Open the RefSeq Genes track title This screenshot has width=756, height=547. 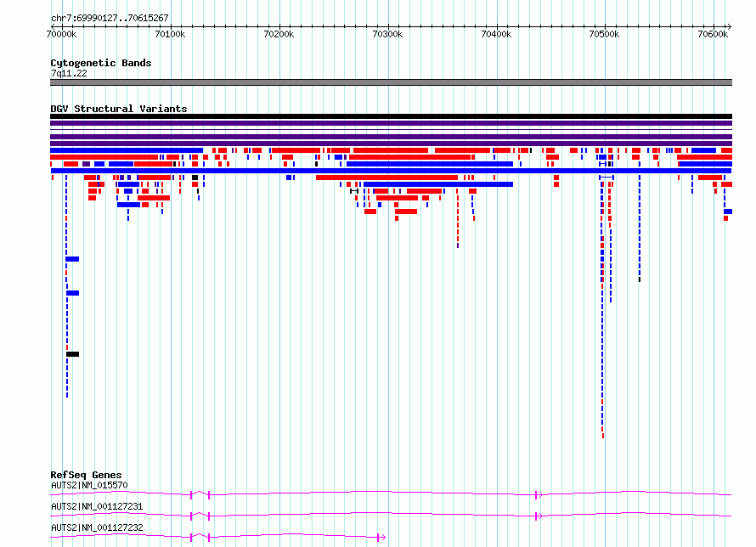86,475
